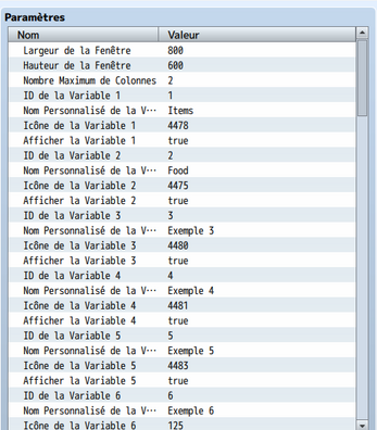Screen dimensions: 377x430
Task: Select Afficher la Variable 4 parameter
Action: [x=182, y=320]
